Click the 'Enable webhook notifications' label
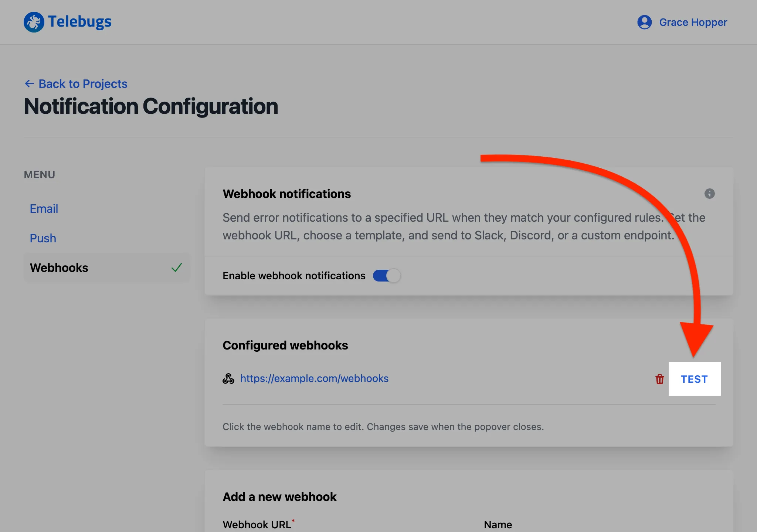757x532 pixels. 294,276
